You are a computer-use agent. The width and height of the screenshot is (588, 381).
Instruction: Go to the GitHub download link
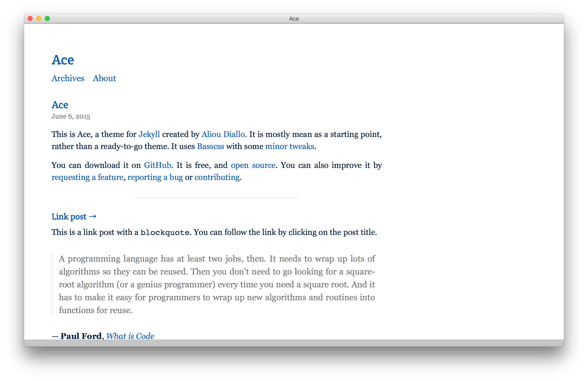(157, 165)
